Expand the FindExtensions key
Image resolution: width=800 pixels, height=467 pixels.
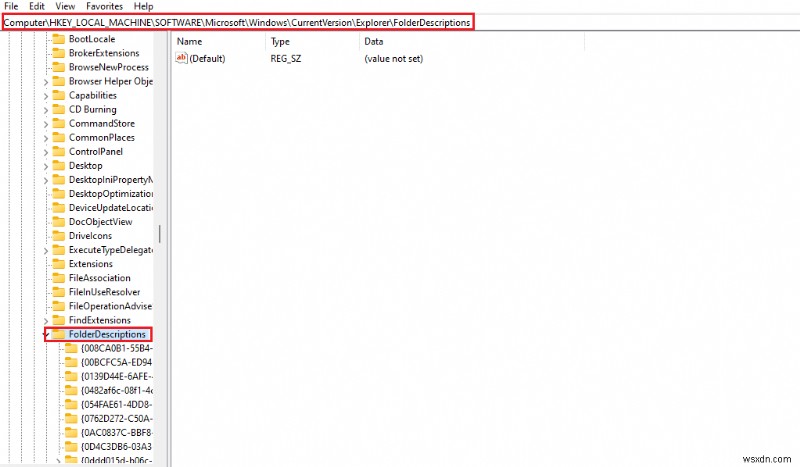coord(46,321)
